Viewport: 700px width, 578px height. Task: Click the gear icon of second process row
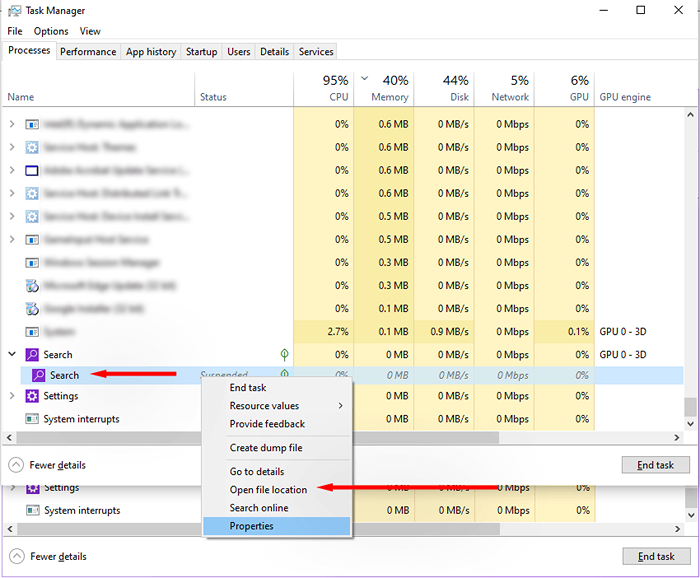coord(32,147)
